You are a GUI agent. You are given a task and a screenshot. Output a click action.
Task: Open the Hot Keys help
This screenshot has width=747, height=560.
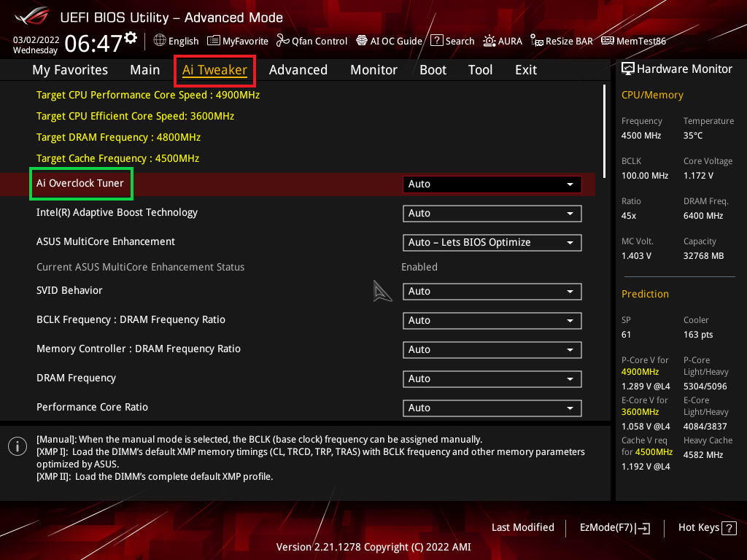coord(708,528)
